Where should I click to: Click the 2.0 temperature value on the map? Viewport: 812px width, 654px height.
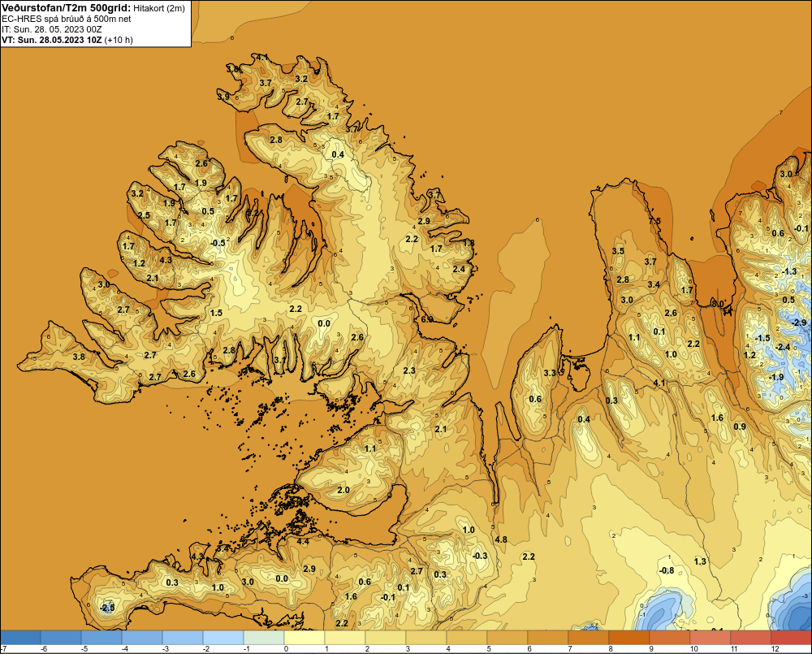click(x=343, y=490)
